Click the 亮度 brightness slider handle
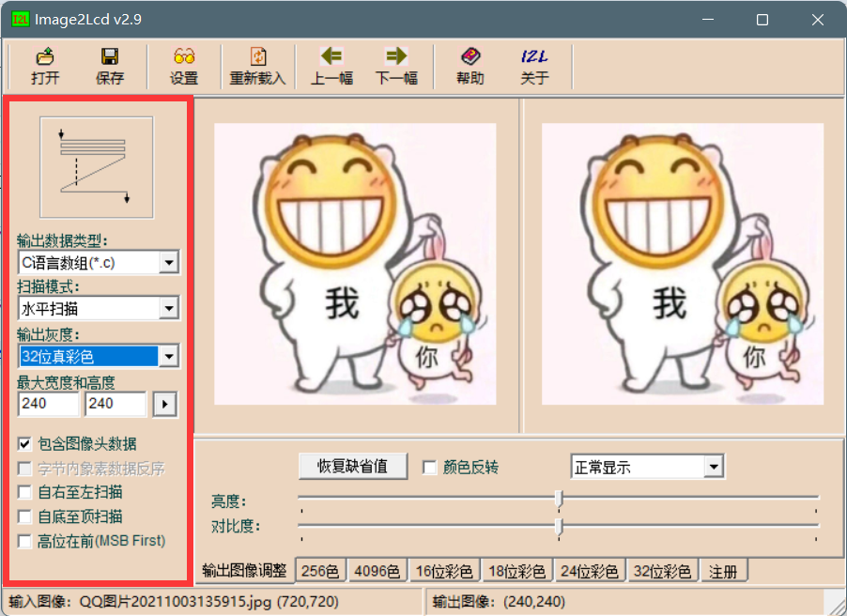Screen dimensions: 847x616 559,499
